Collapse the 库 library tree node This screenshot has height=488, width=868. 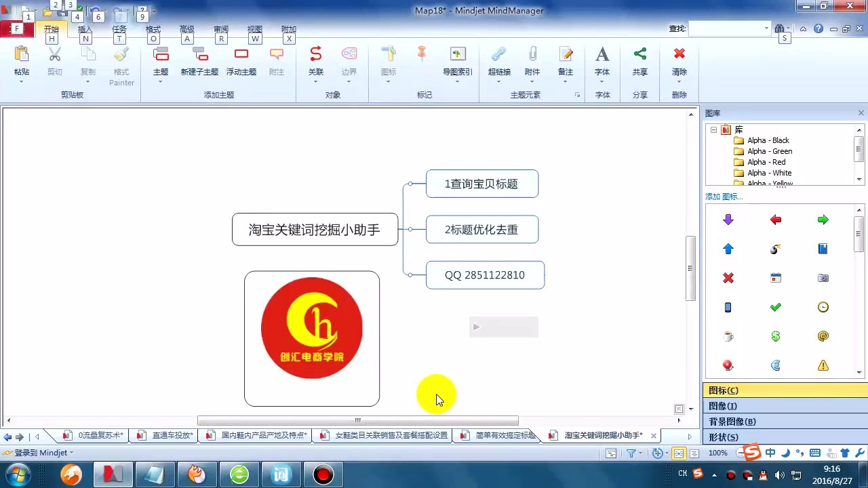click(x=713, y=129)
